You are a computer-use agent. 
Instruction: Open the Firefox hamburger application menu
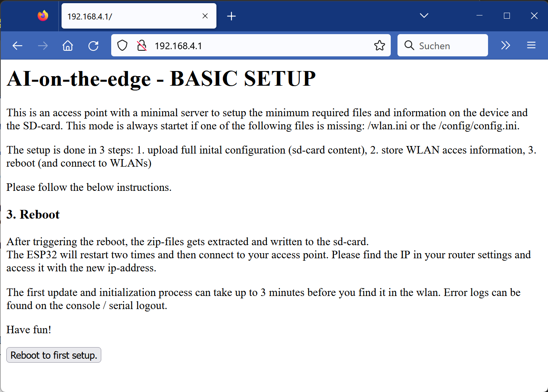tap(531, 45)
